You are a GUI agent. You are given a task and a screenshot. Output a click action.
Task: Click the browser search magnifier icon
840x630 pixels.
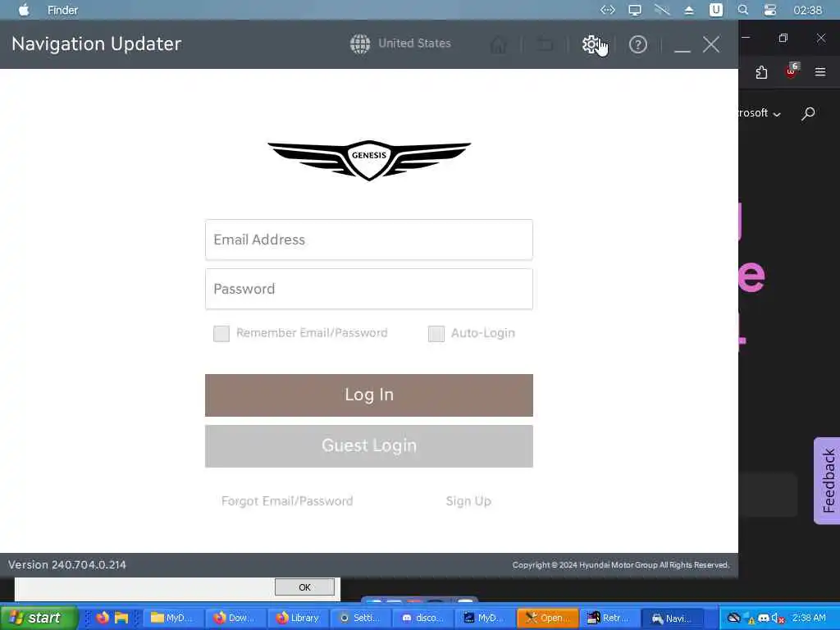pyautogui.click(x=808, y=113)
